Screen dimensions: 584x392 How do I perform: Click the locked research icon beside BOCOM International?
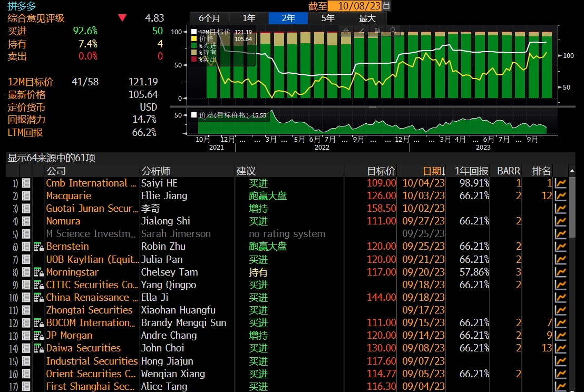[38, 323]
